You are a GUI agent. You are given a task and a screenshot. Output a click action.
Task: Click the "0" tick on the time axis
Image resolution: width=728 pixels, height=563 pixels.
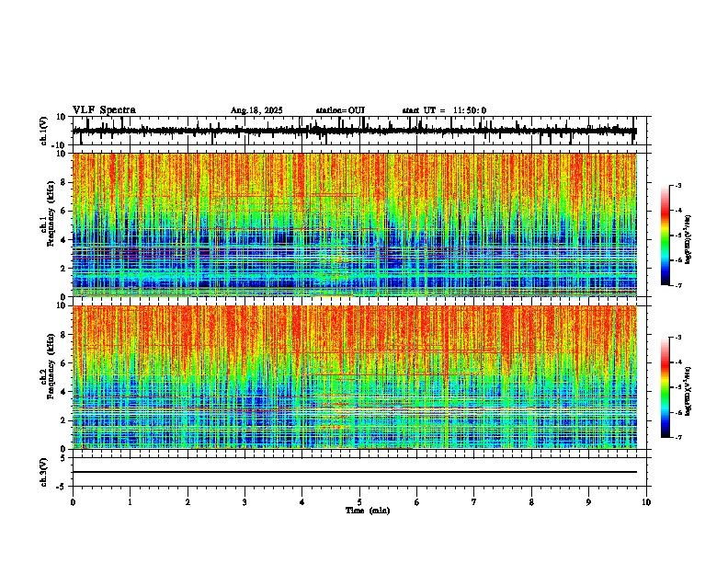(x=73, y=501)
